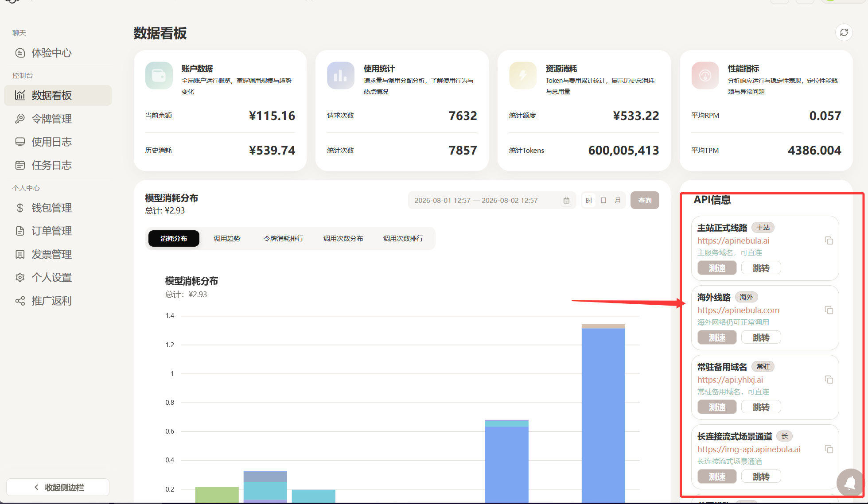
Task: Click the 查询 query button
Action: point(645,200)
